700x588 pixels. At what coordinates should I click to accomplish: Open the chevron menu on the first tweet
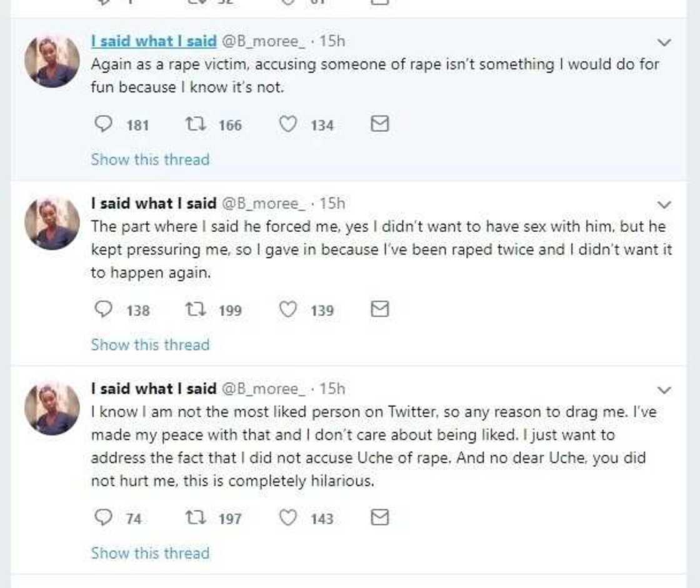tap(664, 42)
